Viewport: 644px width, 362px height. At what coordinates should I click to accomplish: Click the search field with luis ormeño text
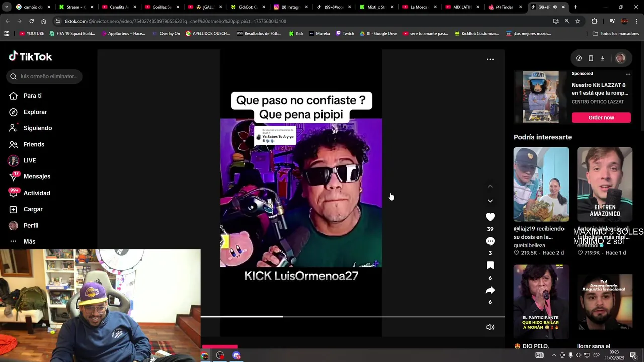coord(44,76)
